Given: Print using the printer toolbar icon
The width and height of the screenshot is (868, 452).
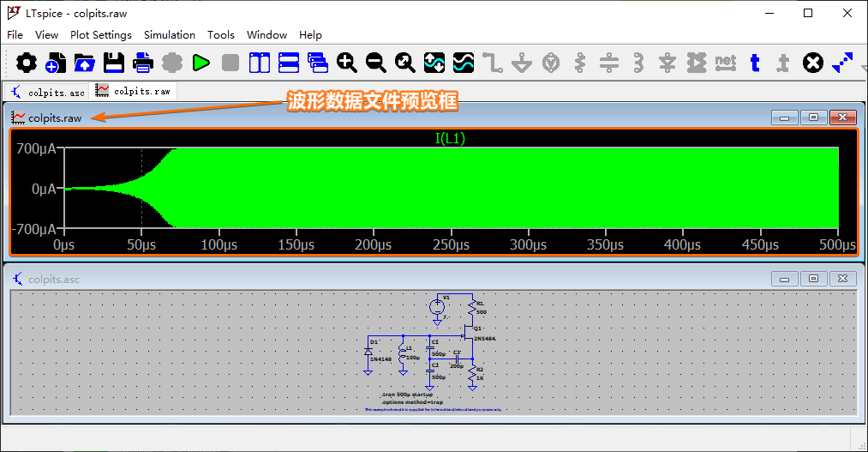Looking at the screenshot, I should click(143, 63).
